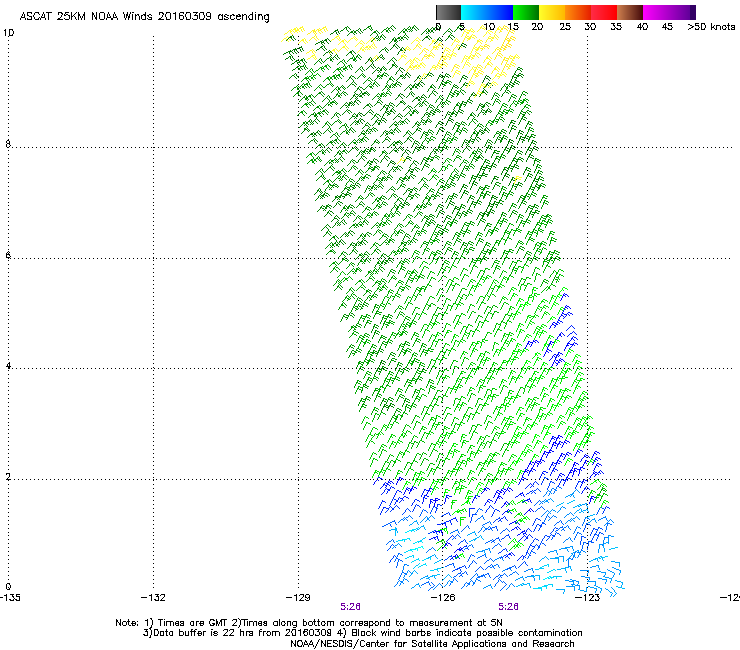This screenshot has height=650, width=740.
Task: Click the longitude '-123' axis label
Action: [588, 598]
